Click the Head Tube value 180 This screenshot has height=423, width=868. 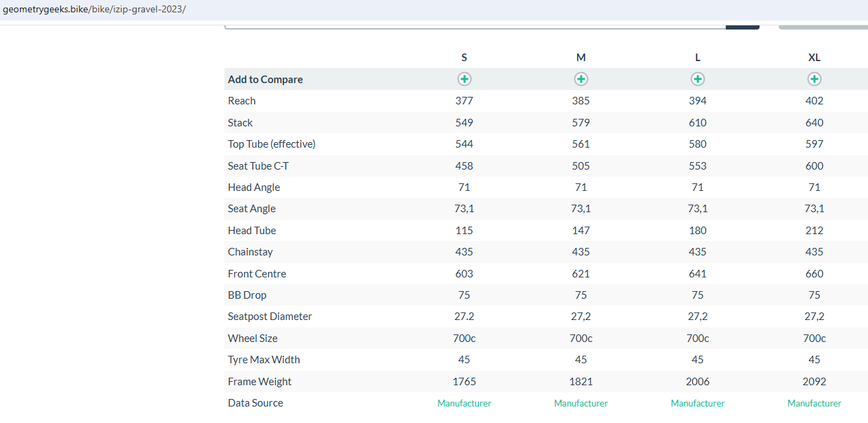tap(698, 231)
